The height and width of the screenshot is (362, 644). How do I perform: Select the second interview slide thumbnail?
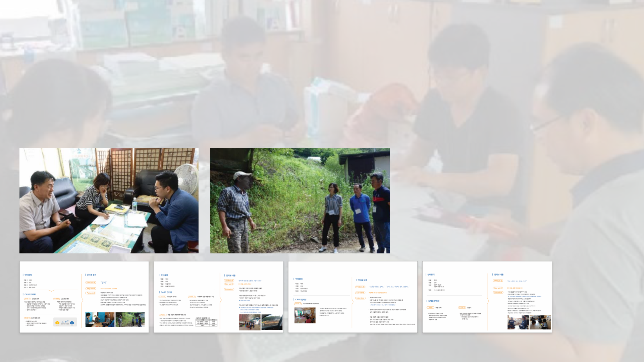tap(218, 297)
